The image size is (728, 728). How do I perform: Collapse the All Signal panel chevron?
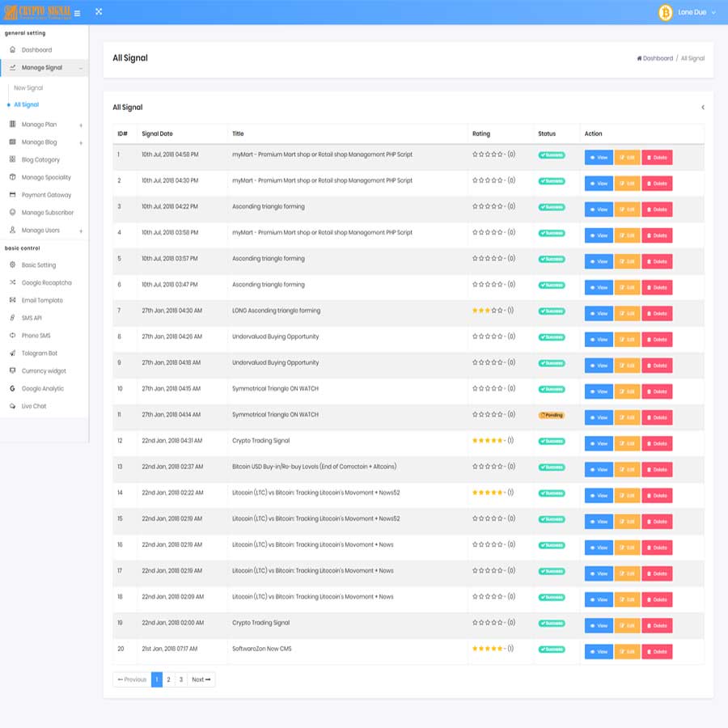(x=702, y=108)
